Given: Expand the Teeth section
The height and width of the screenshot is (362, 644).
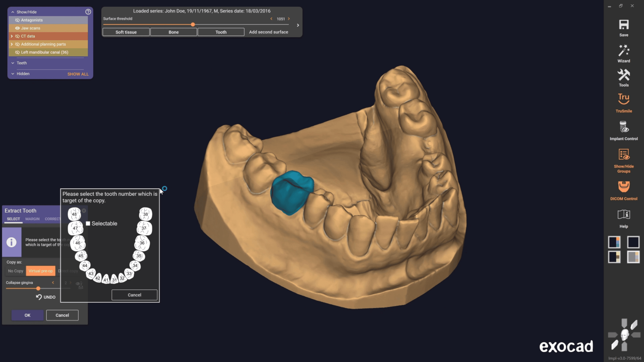Looking at the screenshot, I should [13, 63].
